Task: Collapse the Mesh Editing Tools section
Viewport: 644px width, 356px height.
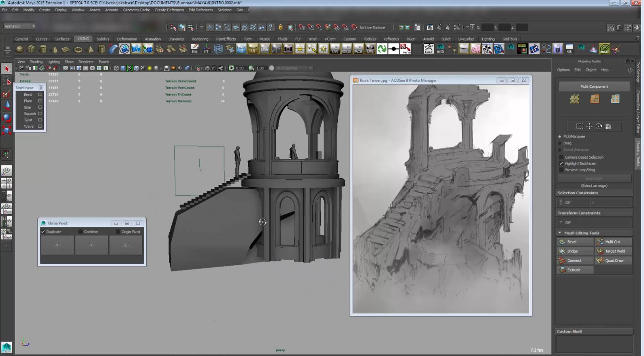Action: (560, 233)
